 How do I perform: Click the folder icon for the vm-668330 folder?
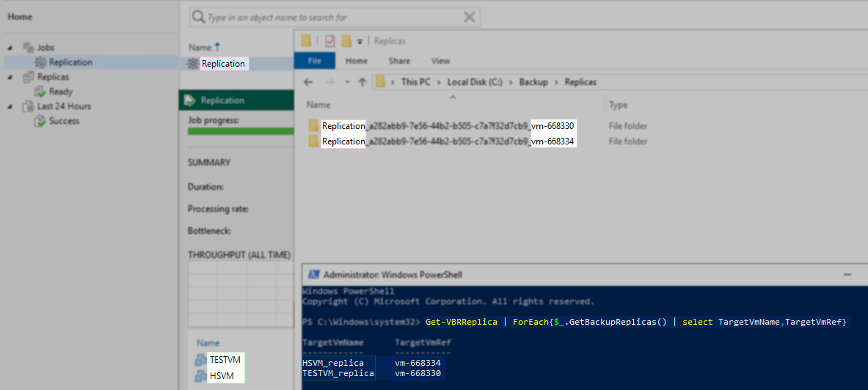tap(314, 125)
